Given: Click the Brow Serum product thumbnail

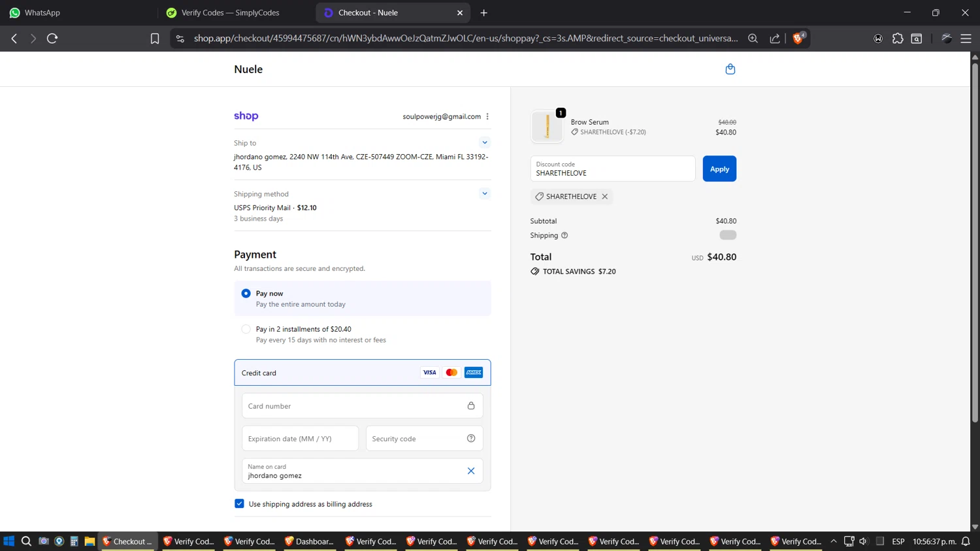Looking at the screenshot, I should click(547, 127).
